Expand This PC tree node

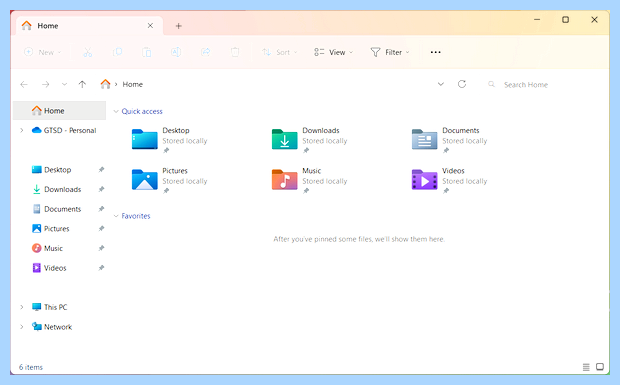pyautogui.click(x=22, y=307)
